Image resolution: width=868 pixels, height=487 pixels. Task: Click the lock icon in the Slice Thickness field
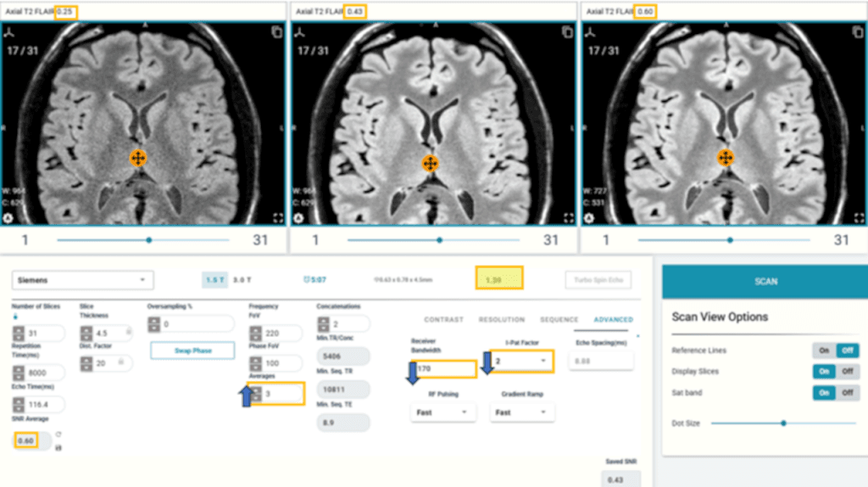click(128, 332)
